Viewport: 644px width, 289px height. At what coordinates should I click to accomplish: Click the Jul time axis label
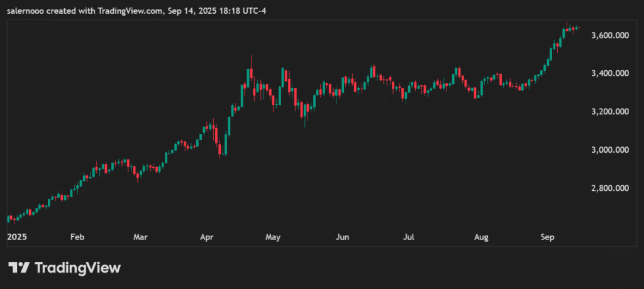tap(408, 237)
